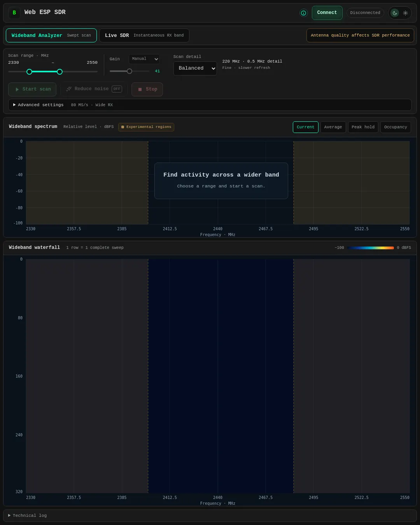420x525 pixels.
Task: Show the Occupancy spectrum view
Action: (x=395, y=127)
